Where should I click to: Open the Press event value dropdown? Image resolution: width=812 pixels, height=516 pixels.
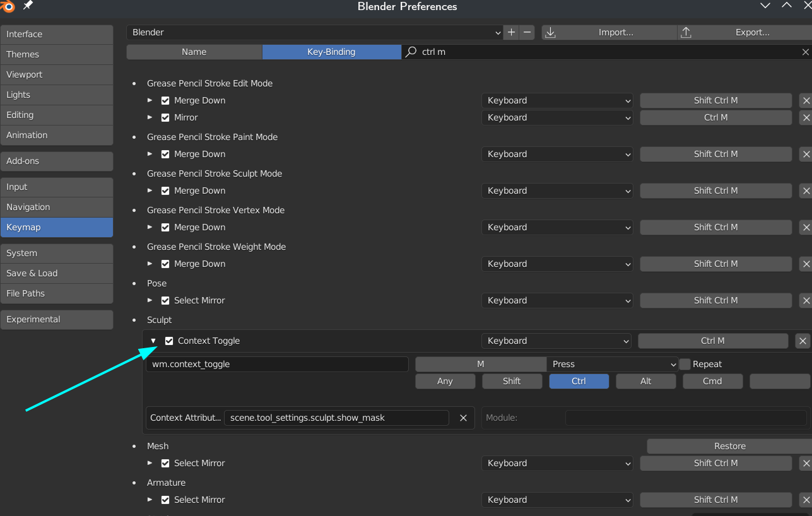point(612,364)
